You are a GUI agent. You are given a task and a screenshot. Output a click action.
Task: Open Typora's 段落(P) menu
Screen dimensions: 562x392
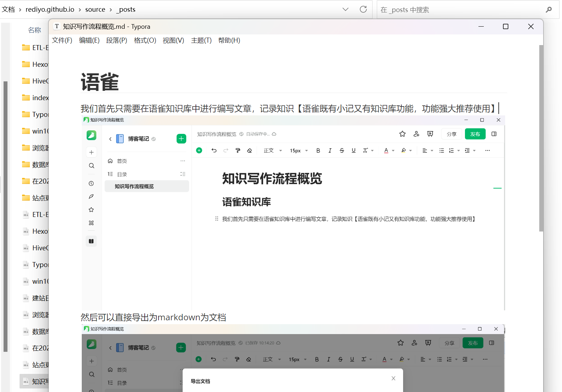click(117, 40)
